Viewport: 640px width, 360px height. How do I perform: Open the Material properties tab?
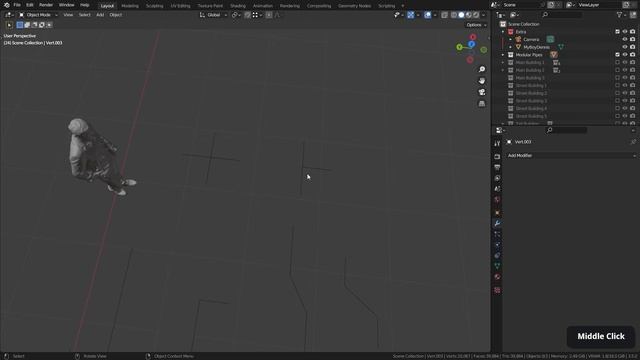tap(497, 277)
